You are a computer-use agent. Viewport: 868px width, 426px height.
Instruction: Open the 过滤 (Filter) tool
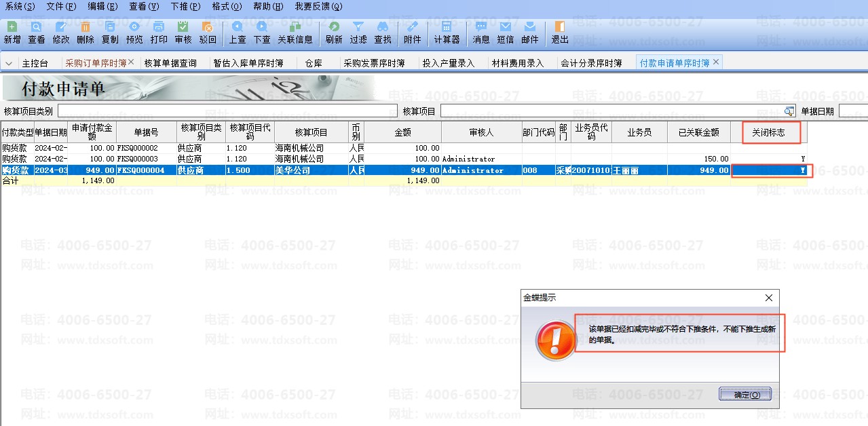358,32
